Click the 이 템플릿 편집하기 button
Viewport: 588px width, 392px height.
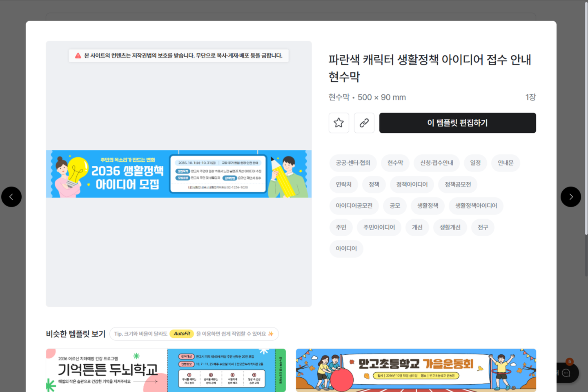coord(458,123)
